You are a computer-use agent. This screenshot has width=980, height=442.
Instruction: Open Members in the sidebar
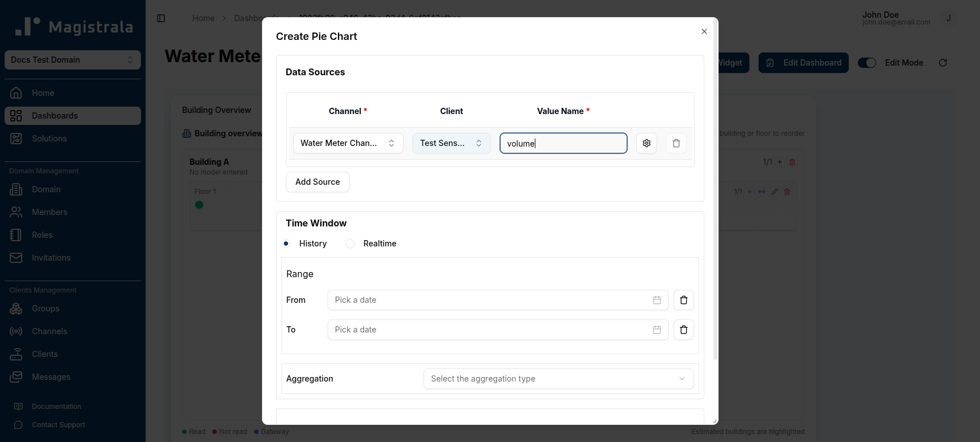72,212
